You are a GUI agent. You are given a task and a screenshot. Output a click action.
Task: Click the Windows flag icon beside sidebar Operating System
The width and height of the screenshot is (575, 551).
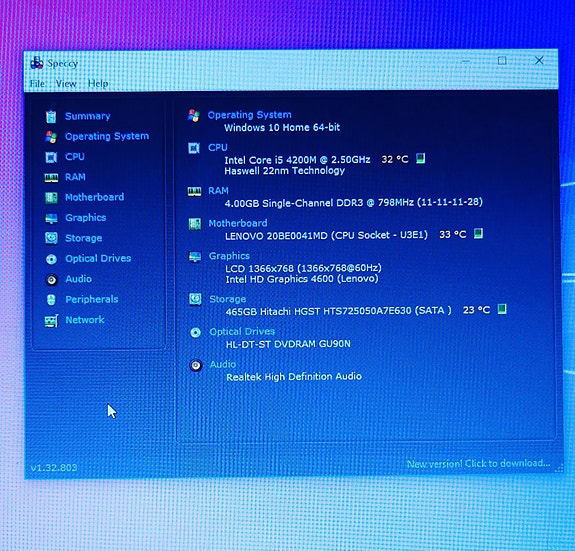[51, 137]
